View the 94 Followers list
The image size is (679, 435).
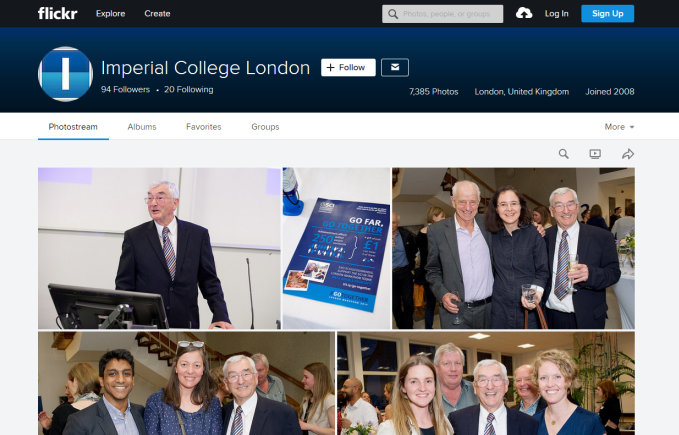coord(125,90)
